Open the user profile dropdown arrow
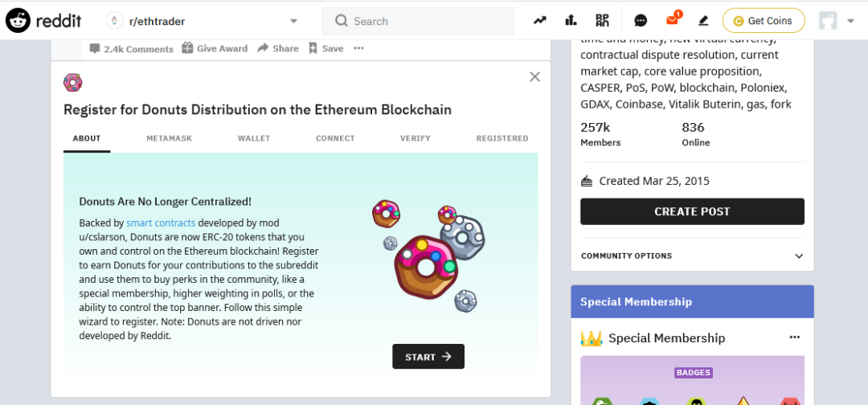Image resolution: width=868 pixels, height=405 pixels. pos(851,21)
